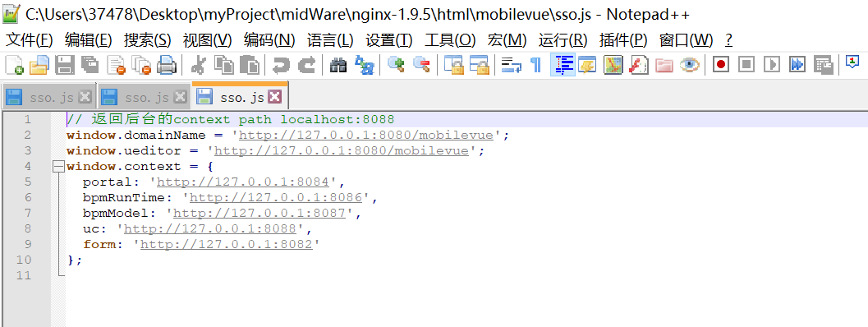This screenshot has width=868, height=327.
Task: Toggle show all characters pilcrow icon
Action: 536,65
